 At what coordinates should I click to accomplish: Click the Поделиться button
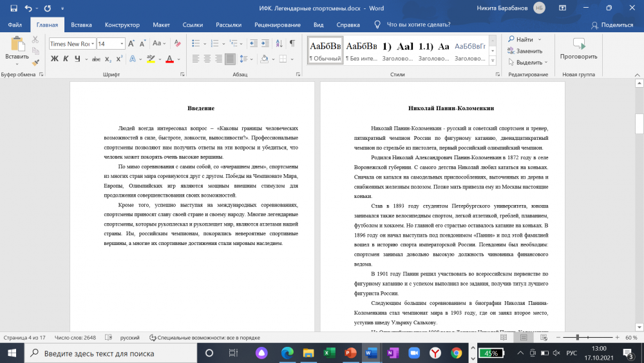tap(612, 25)
